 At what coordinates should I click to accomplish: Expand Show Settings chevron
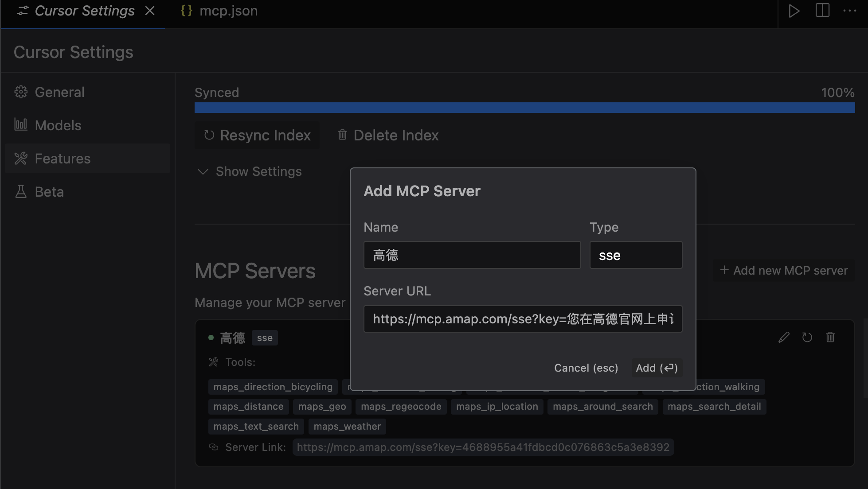coord(203,171)
